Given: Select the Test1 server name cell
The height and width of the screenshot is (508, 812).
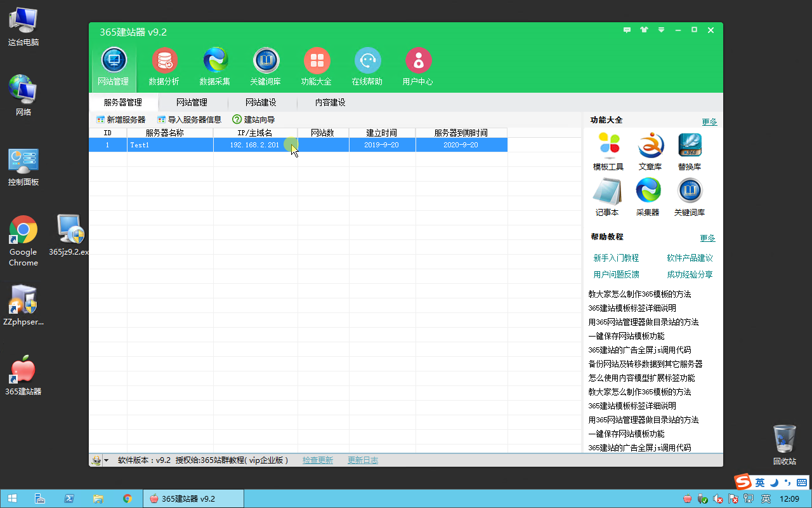Looking at the screenshot, I should click(x=170, y=145).
